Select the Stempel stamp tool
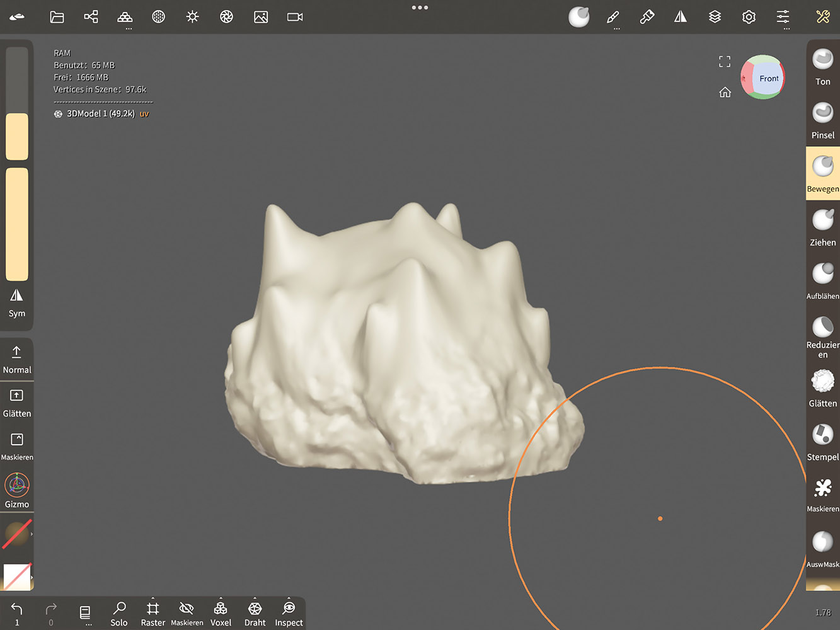This screenshot has height=630, width=840. click(x=823, y=442)
